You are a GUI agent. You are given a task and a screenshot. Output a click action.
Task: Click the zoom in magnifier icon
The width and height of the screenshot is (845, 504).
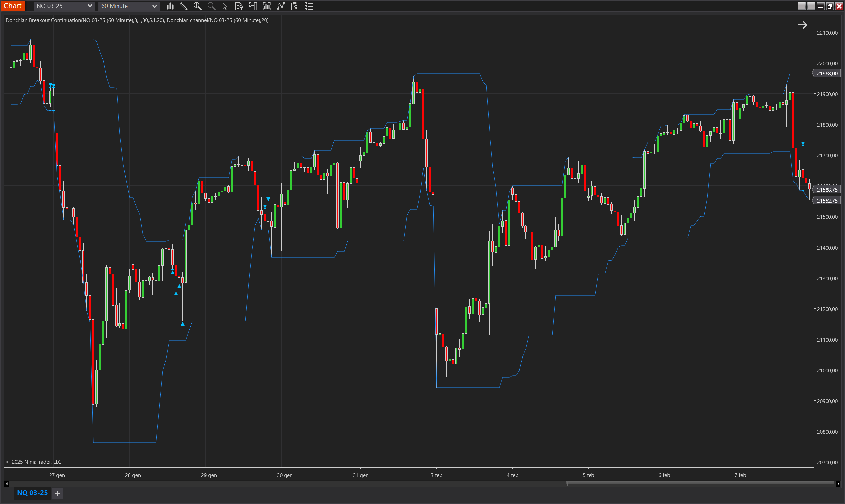click(197, 6)
